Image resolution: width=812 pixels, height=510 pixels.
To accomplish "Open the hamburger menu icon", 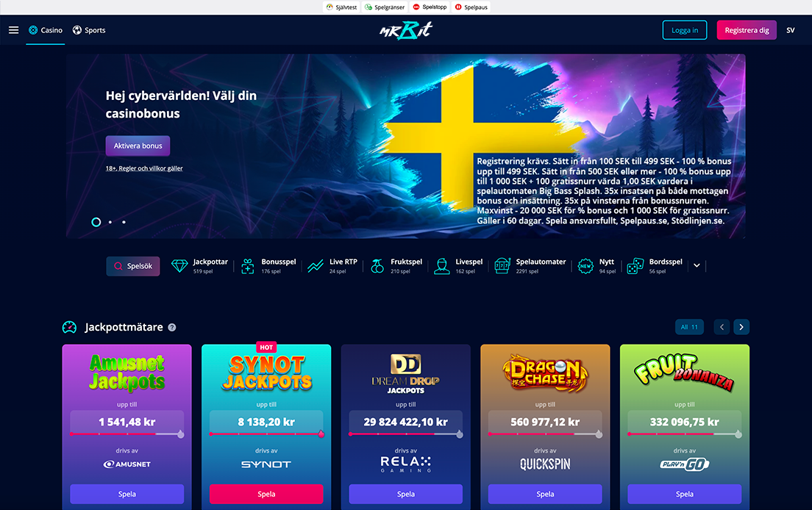I will (13, 30).
